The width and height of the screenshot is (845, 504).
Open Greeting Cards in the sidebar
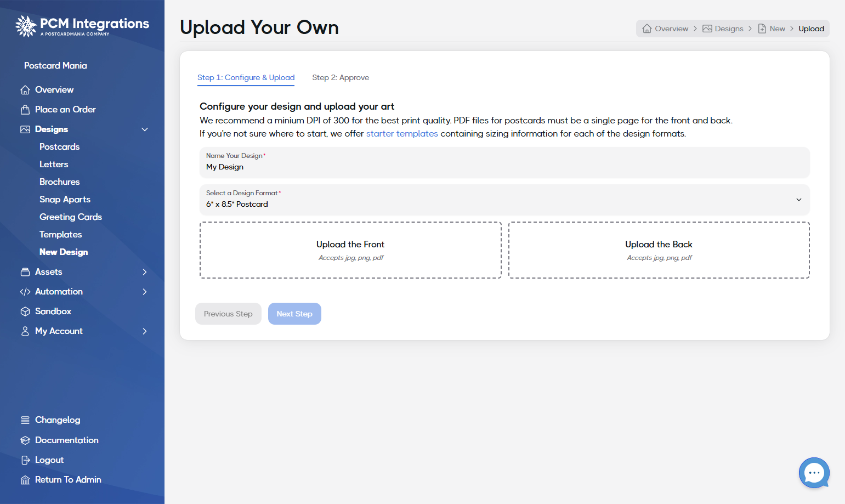71,217
